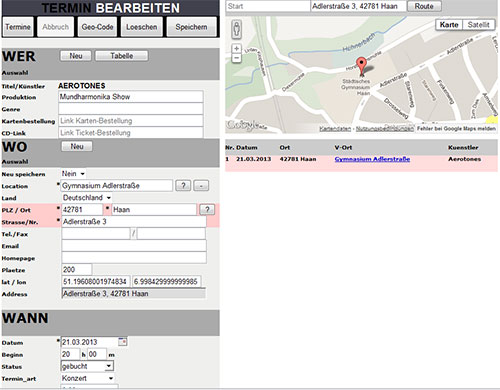Viewport: 500px width, 390px height.
Task: Click the Produktion field Mundharmonika Show
Action: (x=131, y=97)
